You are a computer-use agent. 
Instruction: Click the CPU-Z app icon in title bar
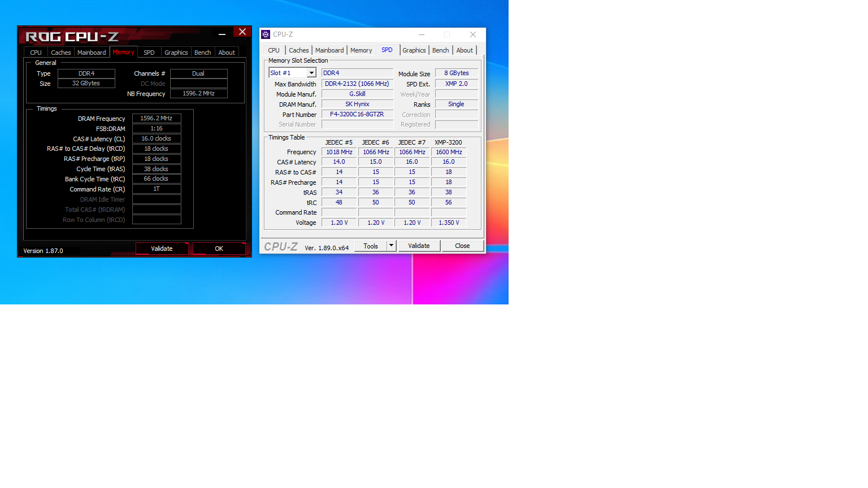tap(266, 34)
